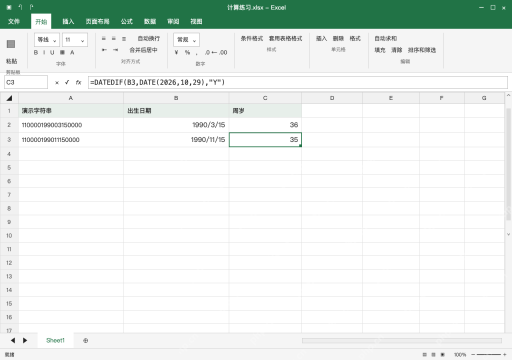Open the cell Format (格式) menu
The image size is (512, 360).
click(355, 39)
